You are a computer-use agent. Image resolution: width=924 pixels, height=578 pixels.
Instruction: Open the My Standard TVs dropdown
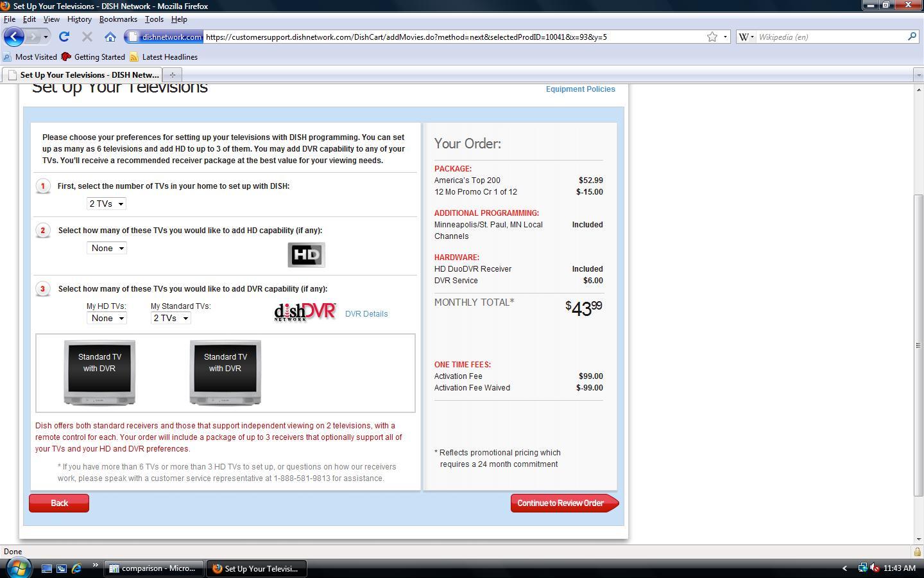171,318
